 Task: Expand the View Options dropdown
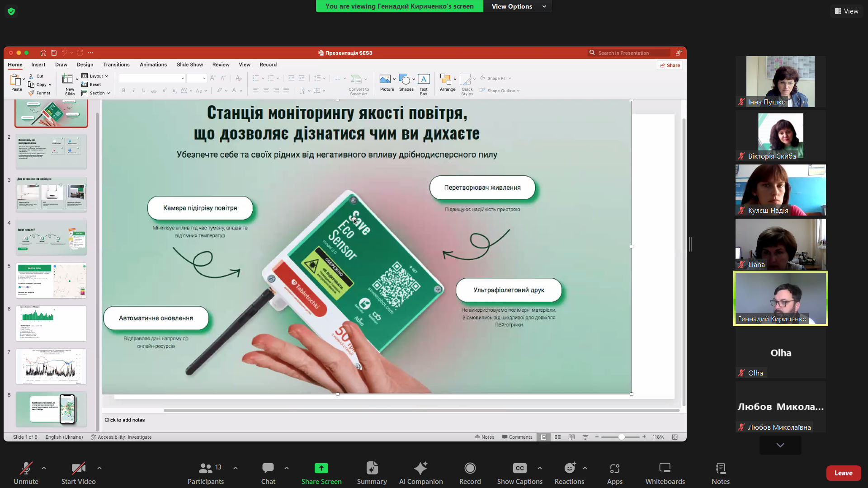pyautogui.click(x=518, y=6)
